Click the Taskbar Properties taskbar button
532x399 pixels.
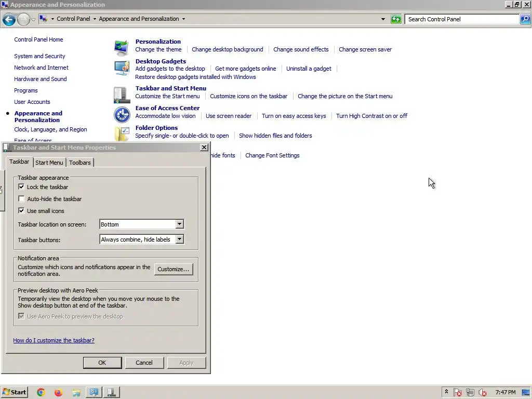pos(111,392)
